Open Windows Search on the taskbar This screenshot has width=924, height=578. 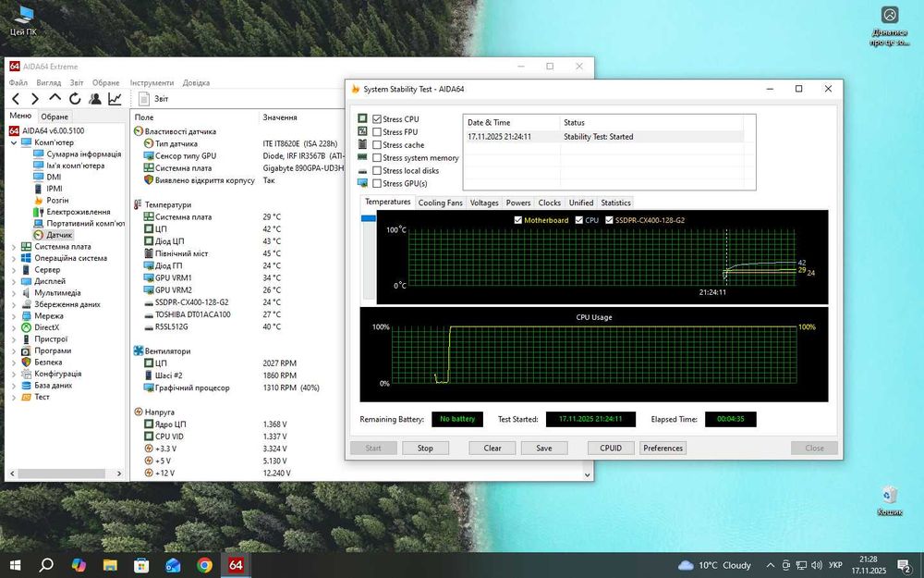coord(46,565)
